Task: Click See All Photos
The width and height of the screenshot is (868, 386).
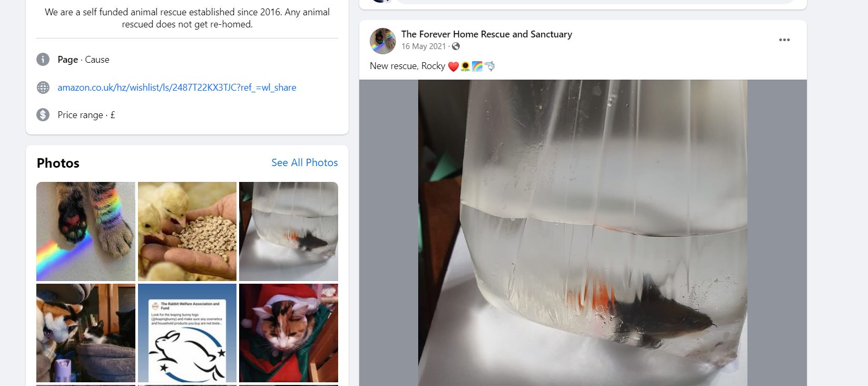Action: click(x=304, y=162)
